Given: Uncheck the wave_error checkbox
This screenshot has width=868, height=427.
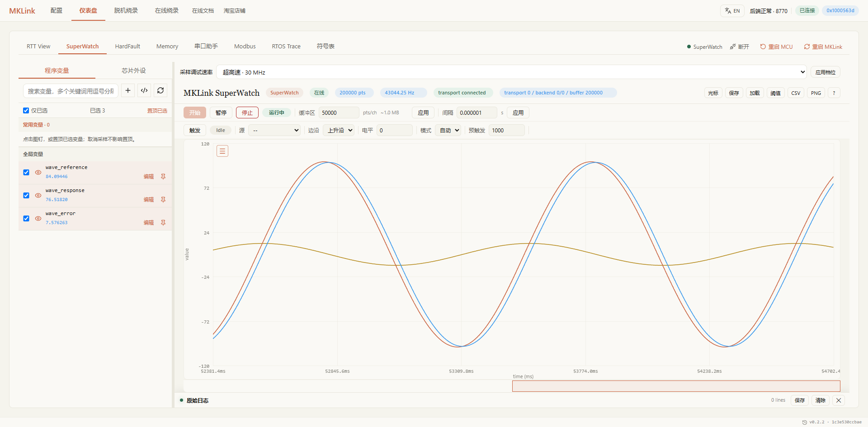Looking at the screenshot, I should tap(26, 218).
